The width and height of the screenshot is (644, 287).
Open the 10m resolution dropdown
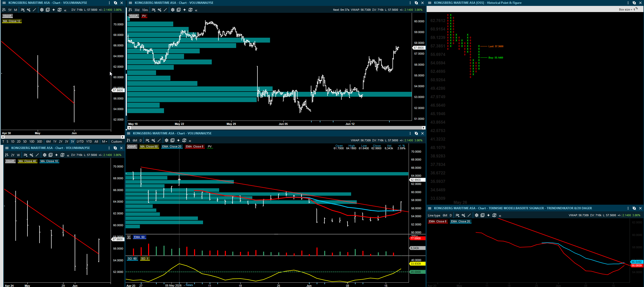145,10
